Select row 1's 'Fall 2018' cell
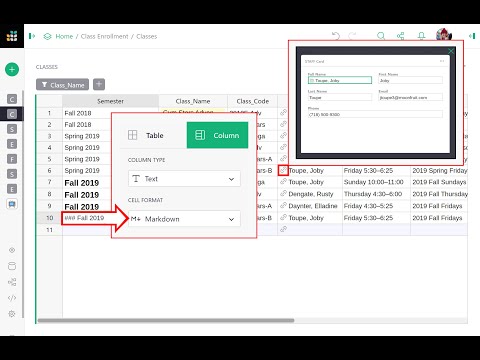The image size is (480, 360). [87, 113]
